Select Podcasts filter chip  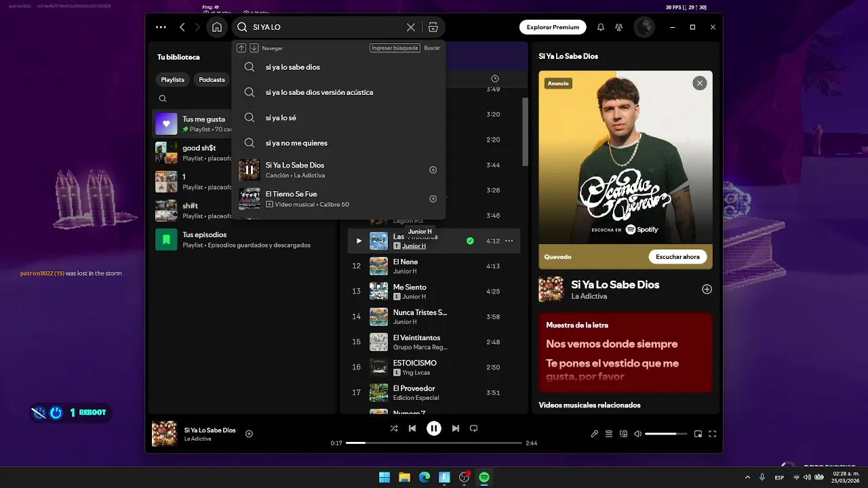pyautogui.click(x=212, y=79)
